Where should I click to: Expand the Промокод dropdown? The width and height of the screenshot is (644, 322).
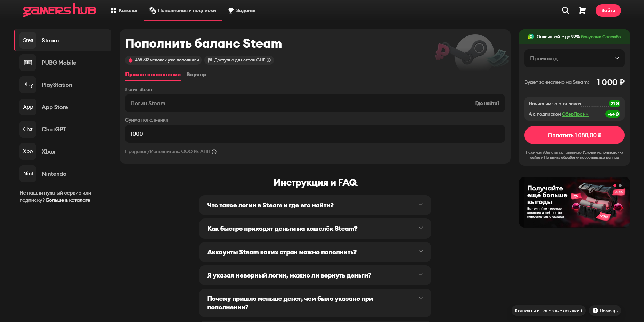coord(574,58)
